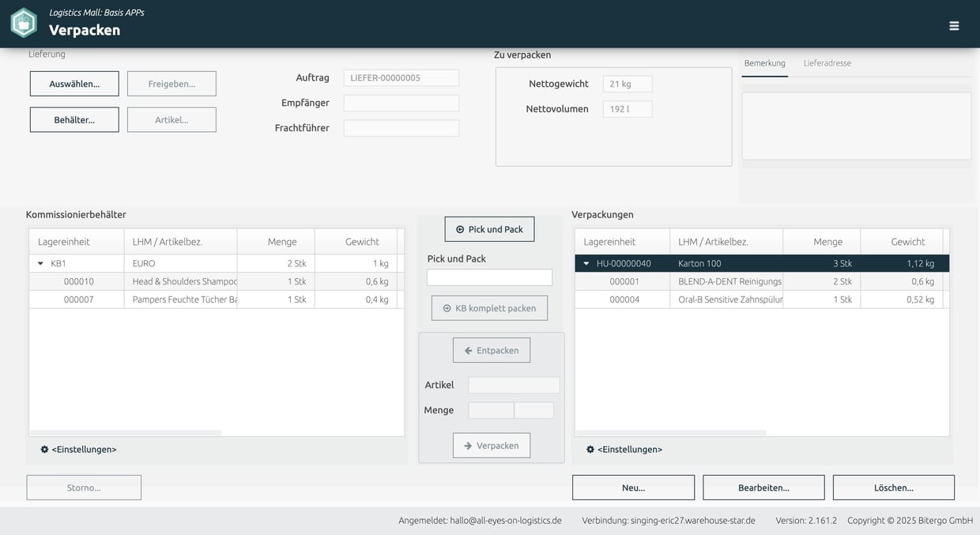Click the Freigeben... button

click(x=171, y=84)
